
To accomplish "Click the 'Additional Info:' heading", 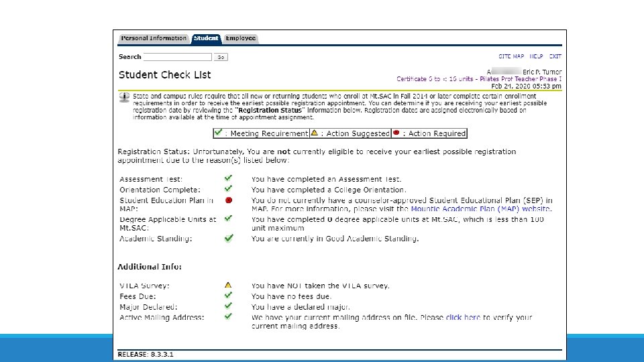I will tap(150, 267).
